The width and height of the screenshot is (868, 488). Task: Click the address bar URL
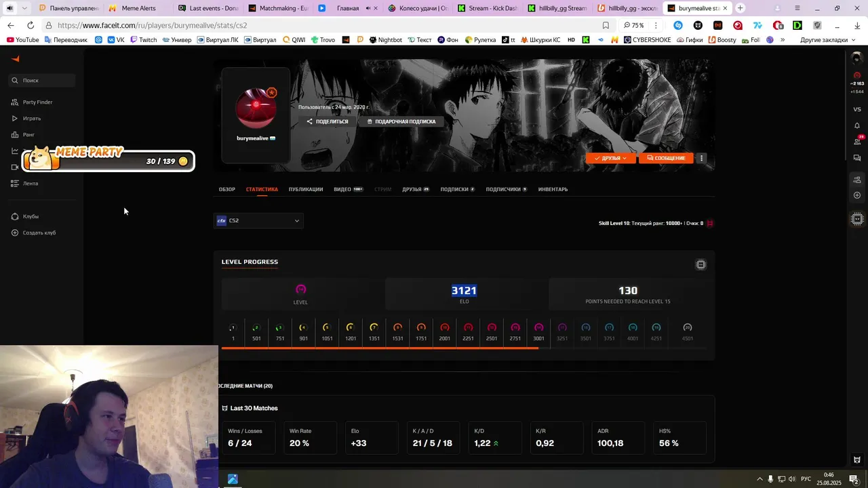152,25
